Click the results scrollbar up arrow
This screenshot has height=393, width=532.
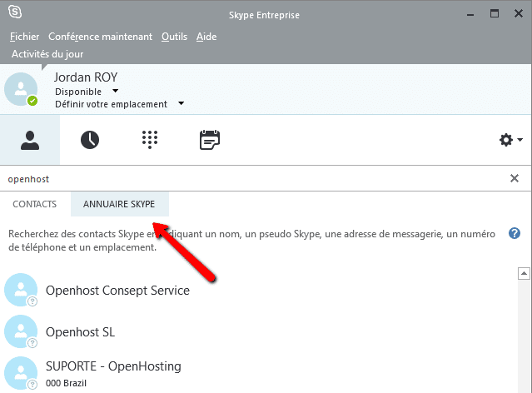(x=524, y=273)
